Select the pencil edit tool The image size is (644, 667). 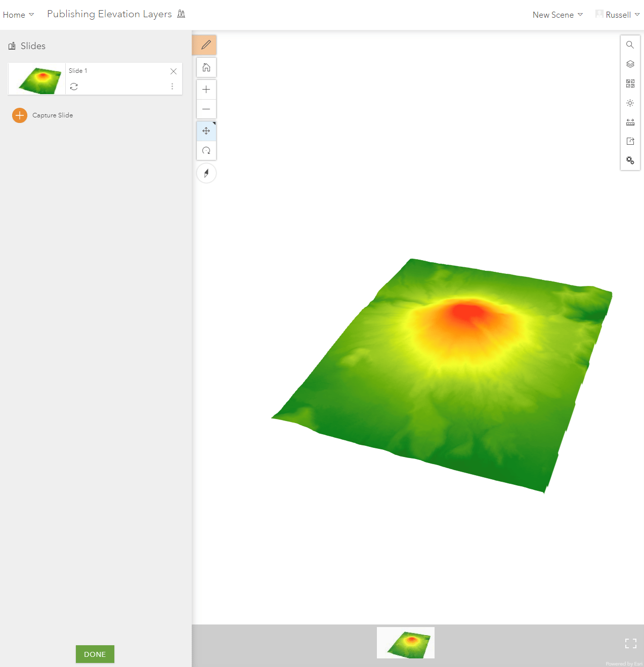point(206,45)
